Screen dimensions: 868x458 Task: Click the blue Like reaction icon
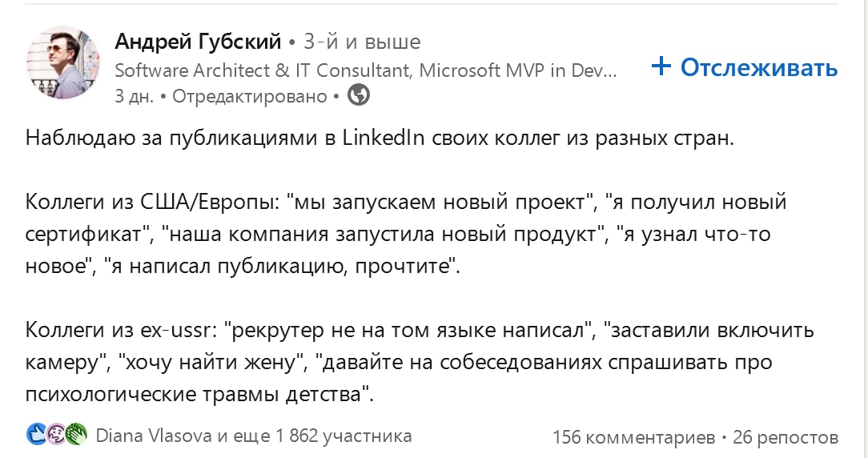click(37, 435)
